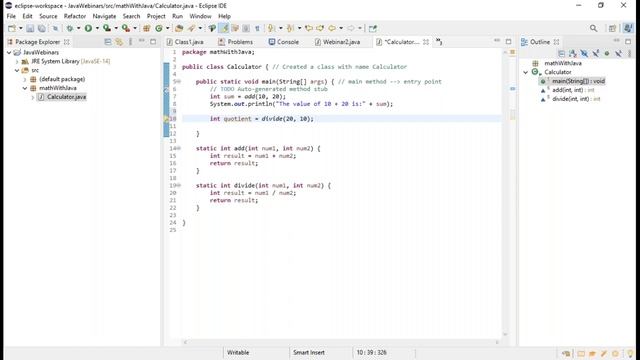Open Package Explorer View Menu

click(131, 42)
